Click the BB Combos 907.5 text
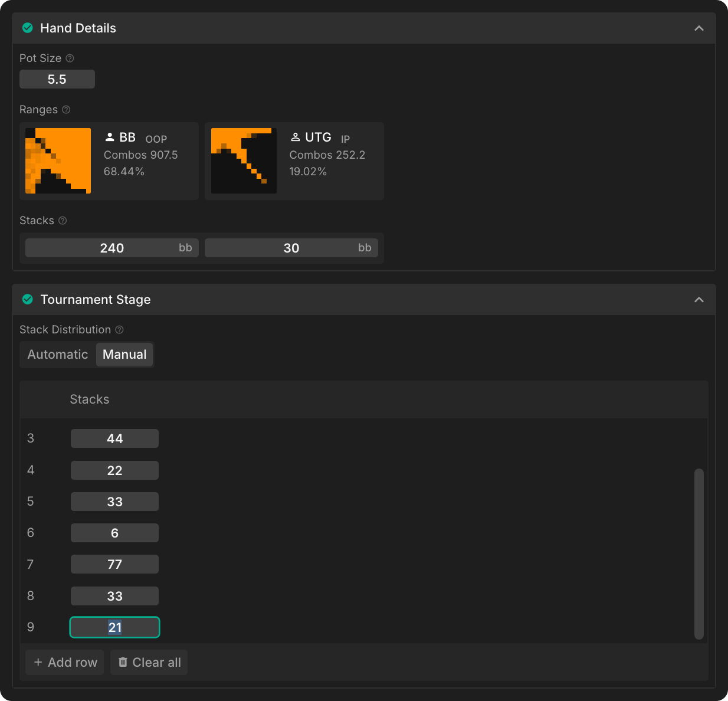This screenshot has height=701, width=728. 141,155
